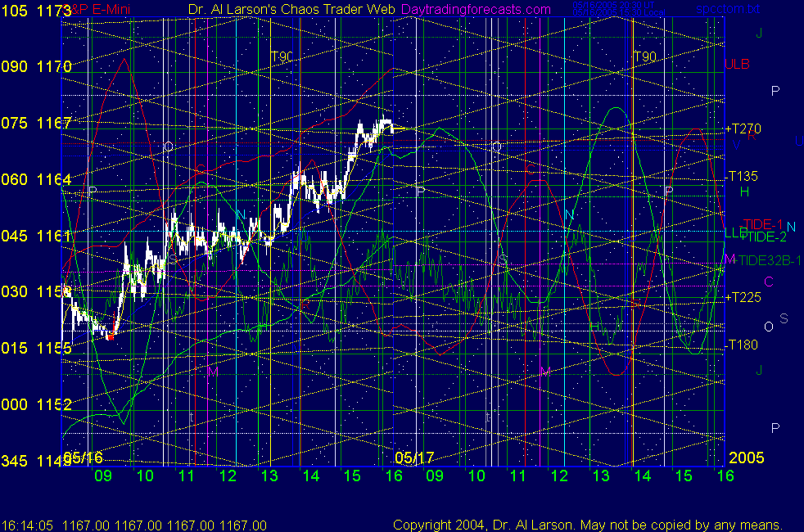Image resolution: width=804 pixels, height=532 pixels.
Task: Select the "spcctom.txt" file name label
Action: [728, 9]
